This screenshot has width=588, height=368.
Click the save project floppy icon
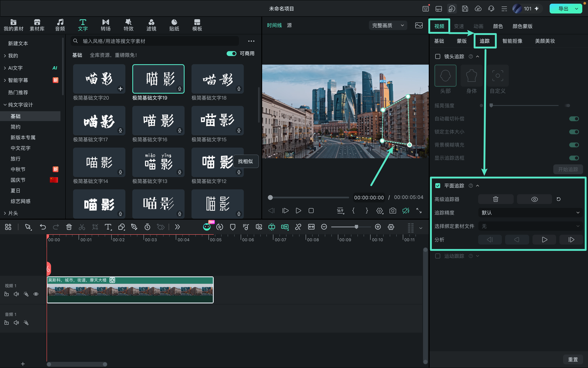(465, 9)
